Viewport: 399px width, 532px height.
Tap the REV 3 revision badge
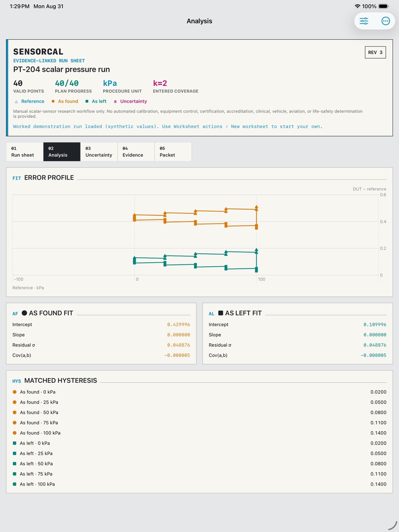pyautogui.click(x=375, y=52)
